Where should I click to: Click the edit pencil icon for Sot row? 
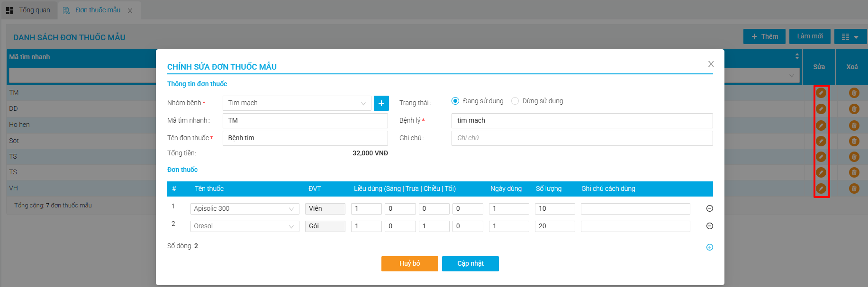click(821, 141)
